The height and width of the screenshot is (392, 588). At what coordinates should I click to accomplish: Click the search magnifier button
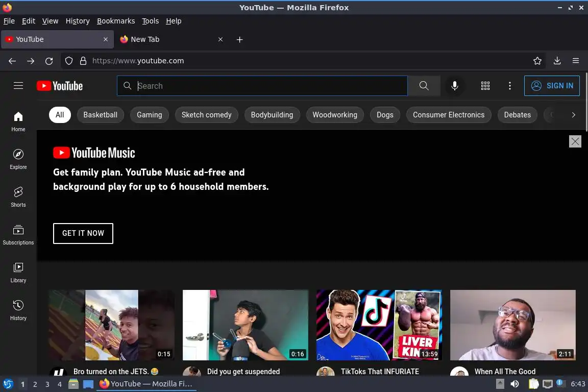[424, 86]
